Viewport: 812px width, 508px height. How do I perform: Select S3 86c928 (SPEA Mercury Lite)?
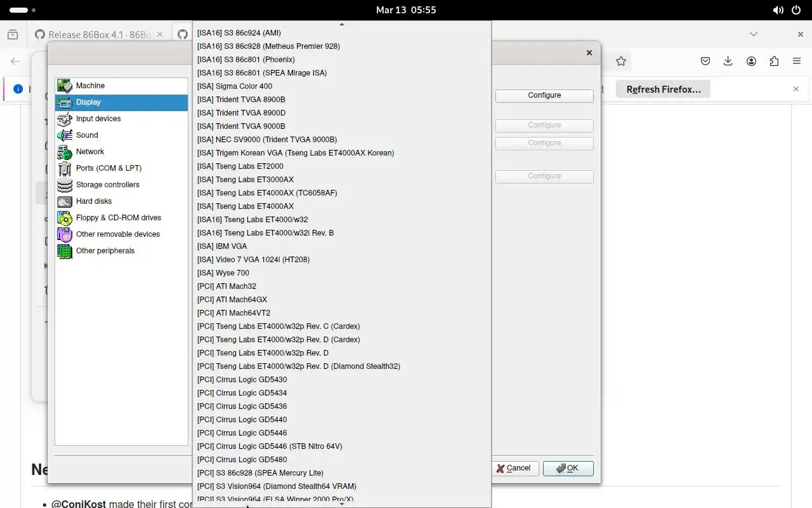[342, 473]
